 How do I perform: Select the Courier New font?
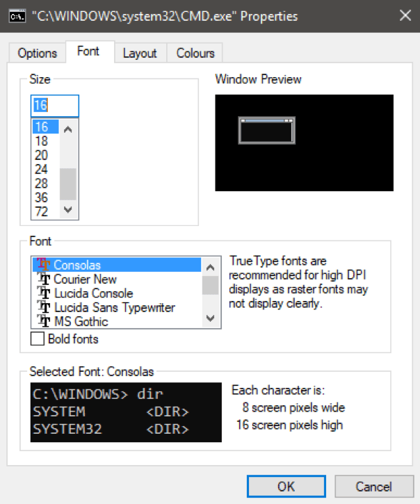pyautogui.click(x=117, y=279)
